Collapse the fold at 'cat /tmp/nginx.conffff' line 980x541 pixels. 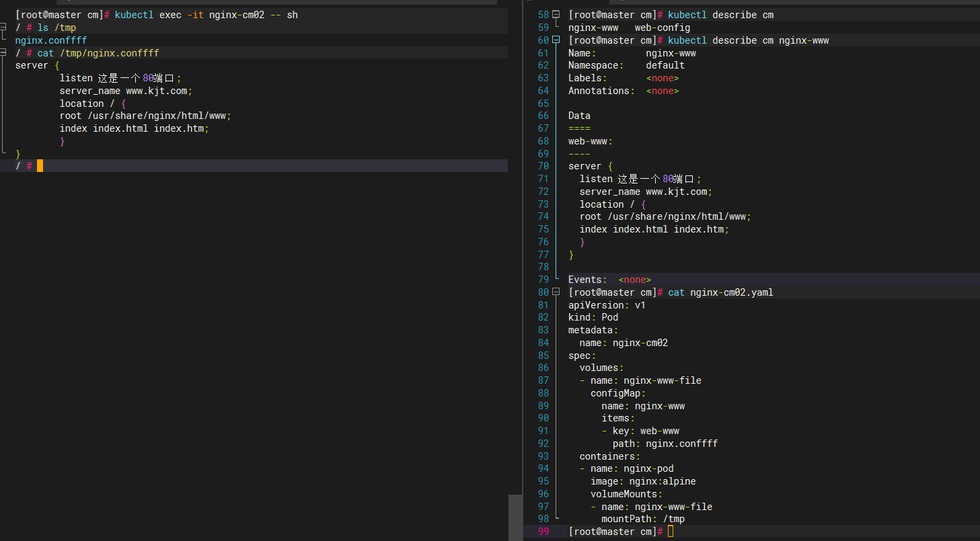click(x=3, y=53)
